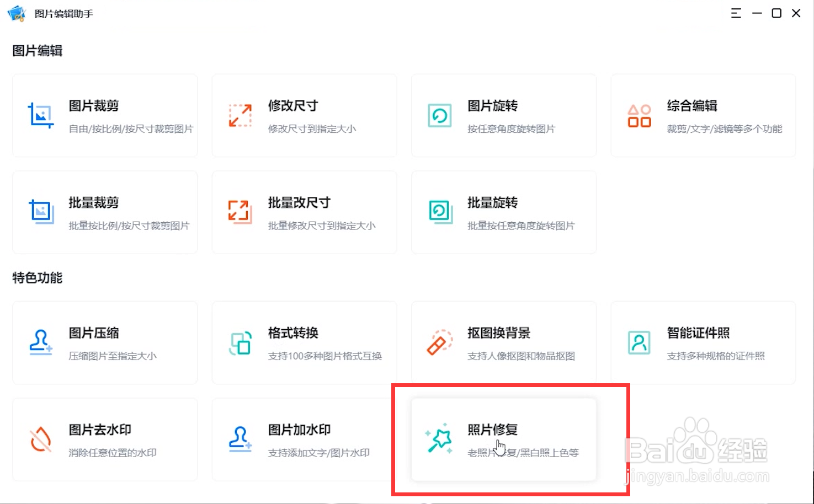Select the 照片修复 photo repair wand icon

438,439
